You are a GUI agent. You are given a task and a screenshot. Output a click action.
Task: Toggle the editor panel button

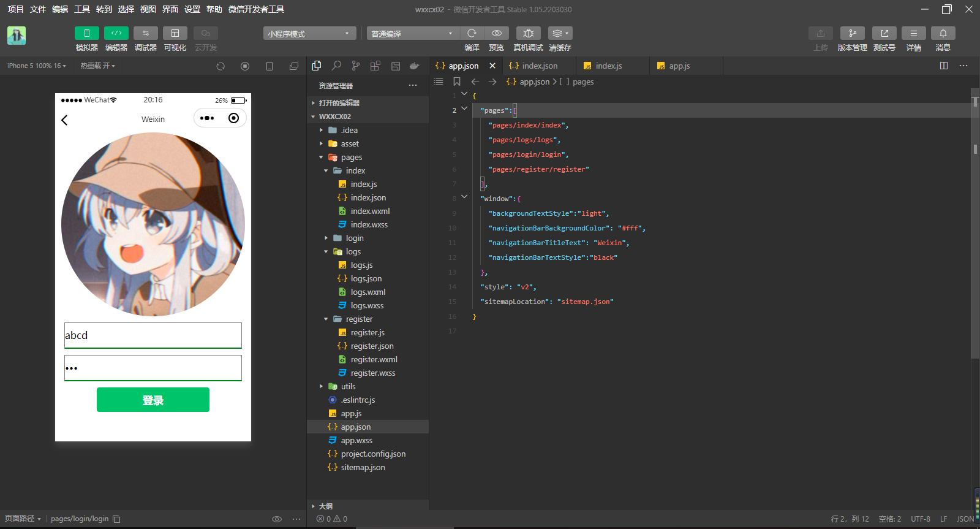click(116, 33)
